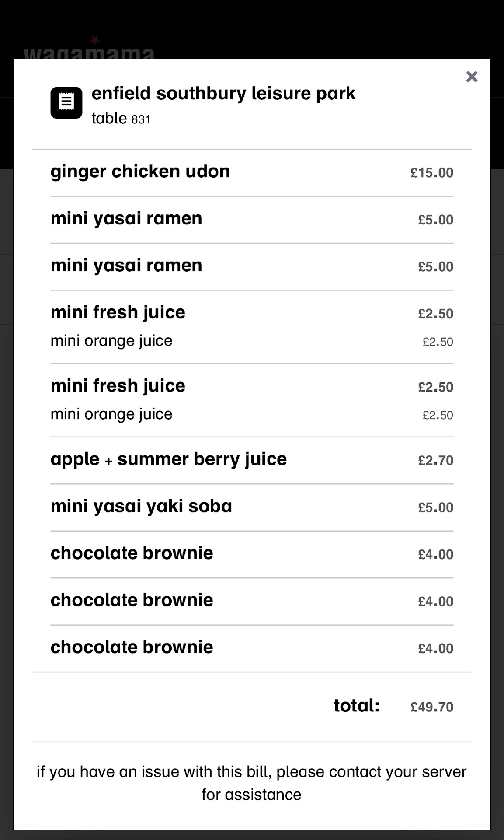Click the second mini fresh juice item
This screenshot has width=504, height=840.
click(x=118, y=386)
